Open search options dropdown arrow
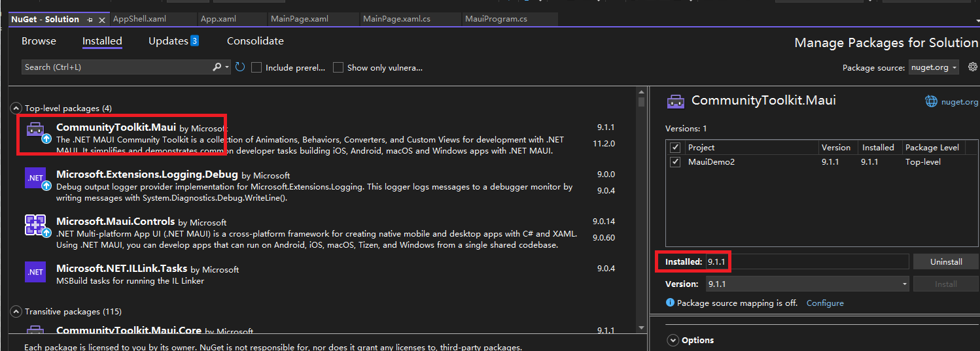Image resolution: width=980 pixels, height=351 pixels. pos(227,67)
